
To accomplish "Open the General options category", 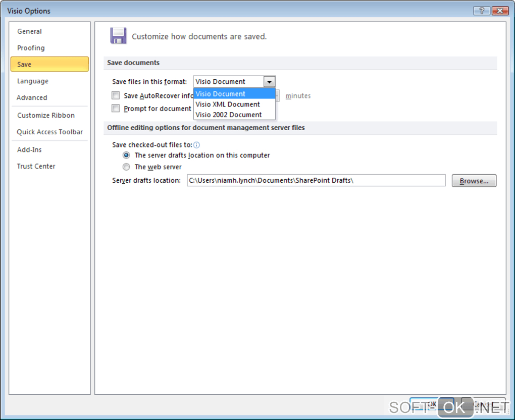I will point(30,31).
